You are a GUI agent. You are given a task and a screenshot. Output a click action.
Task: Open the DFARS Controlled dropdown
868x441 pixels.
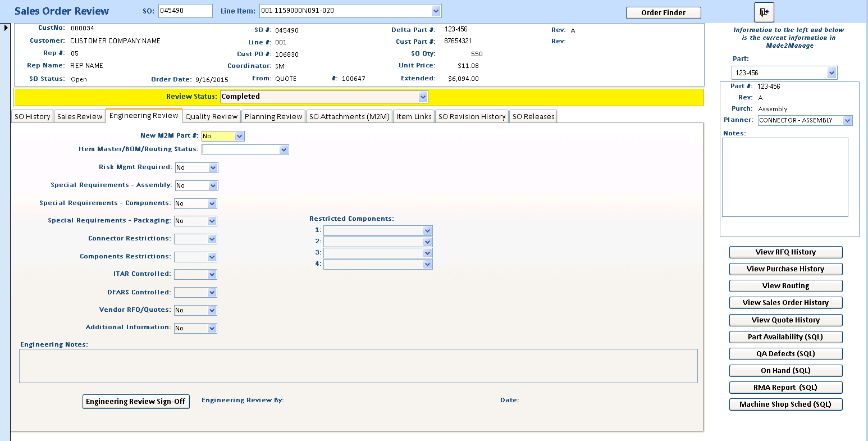212,293
